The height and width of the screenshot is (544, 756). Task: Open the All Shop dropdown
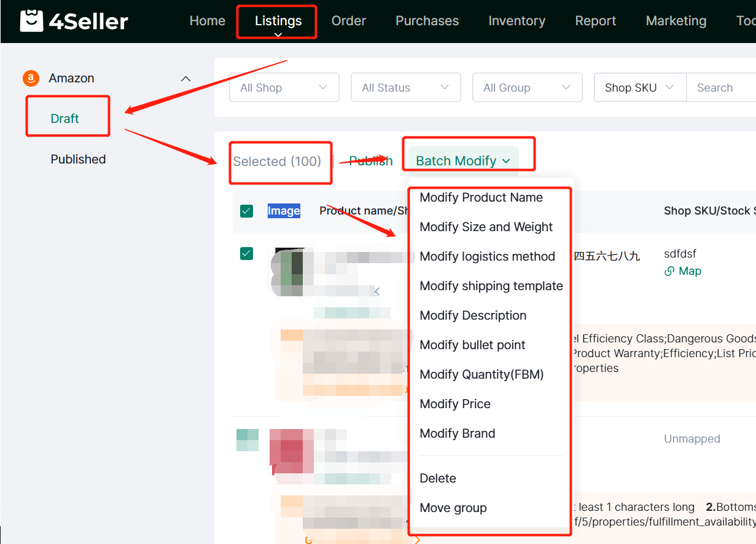284,88
